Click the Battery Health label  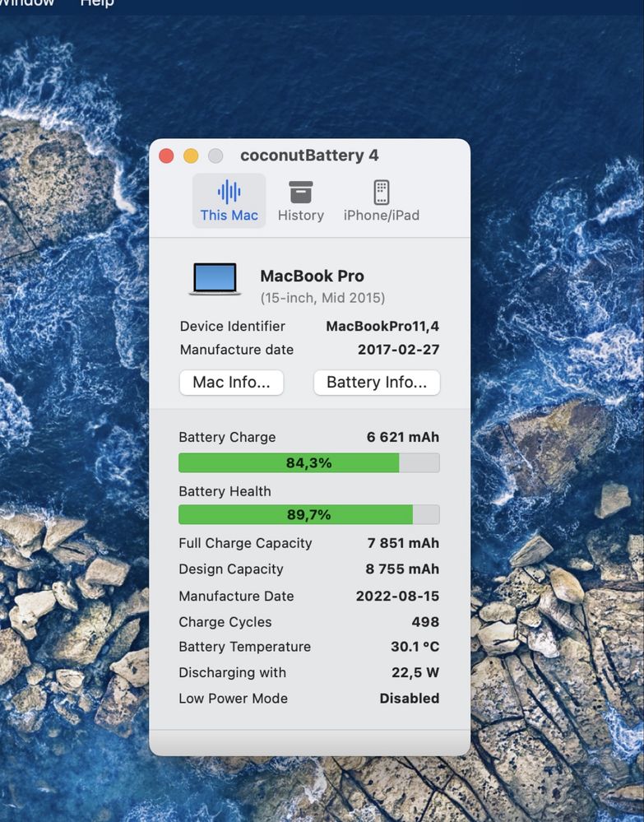click(x=225, y=491)
